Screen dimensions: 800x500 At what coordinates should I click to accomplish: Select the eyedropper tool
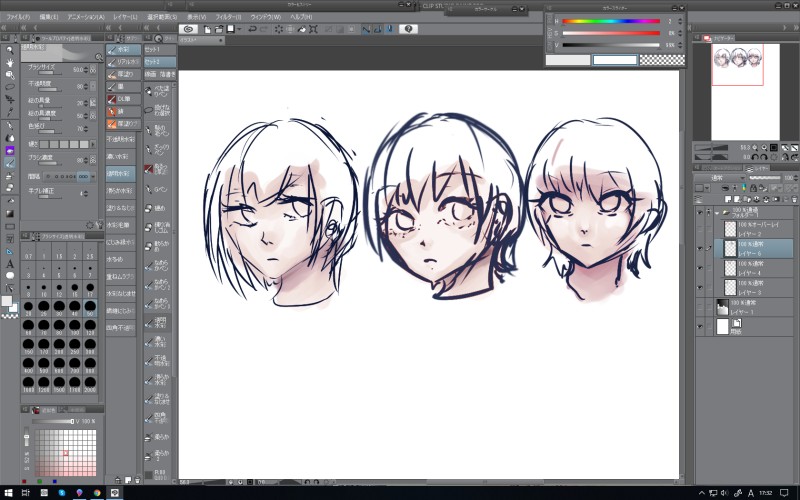(x=10, y=112)
